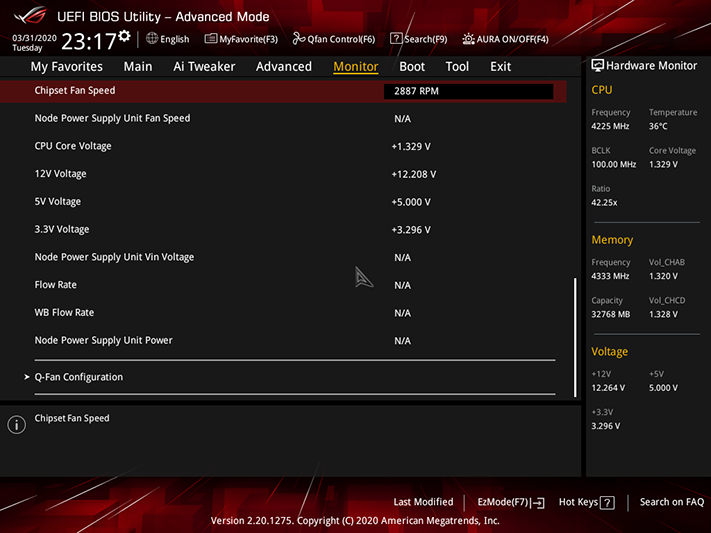The image size is (711, 533).
Task: Open Hot Keys help
Action: pos(586,502)
